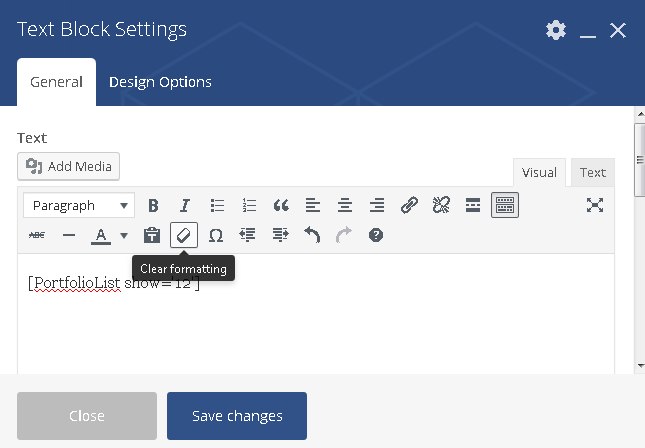Switch editor to the Text tab
Screen dimensions: 645x448
(x=593, y=172)
